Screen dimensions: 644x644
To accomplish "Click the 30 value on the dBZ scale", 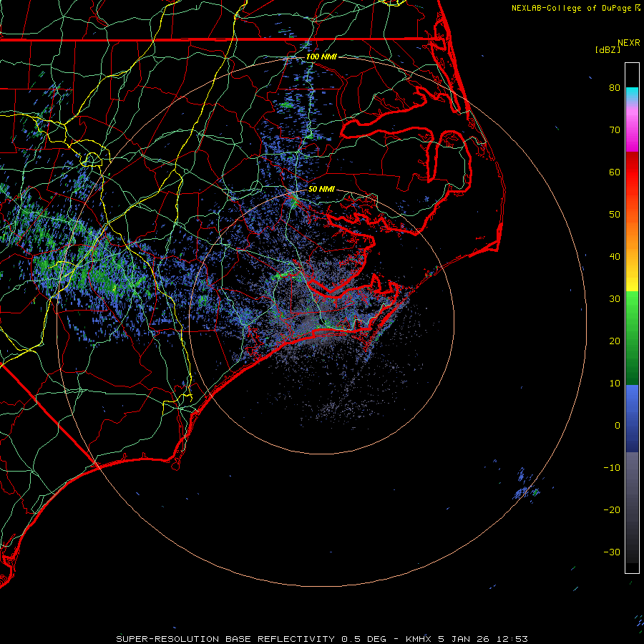I will coord(615,299).
